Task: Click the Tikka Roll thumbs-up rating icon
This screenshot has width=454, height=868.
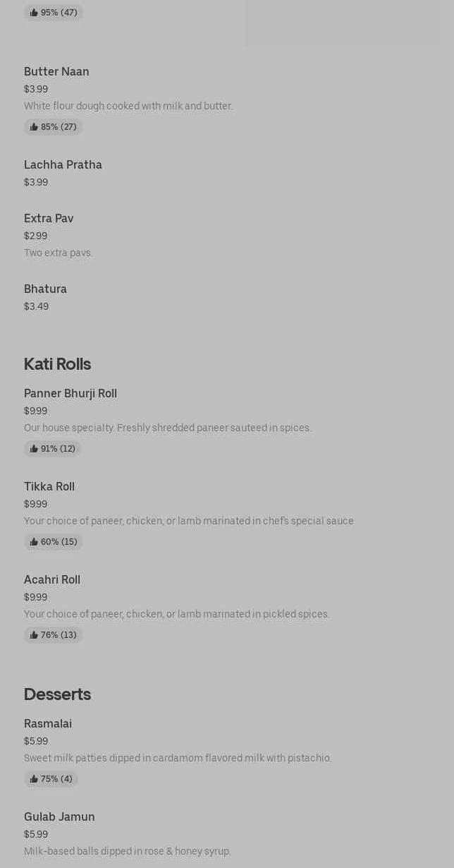Action: click(x=34, y=542)
